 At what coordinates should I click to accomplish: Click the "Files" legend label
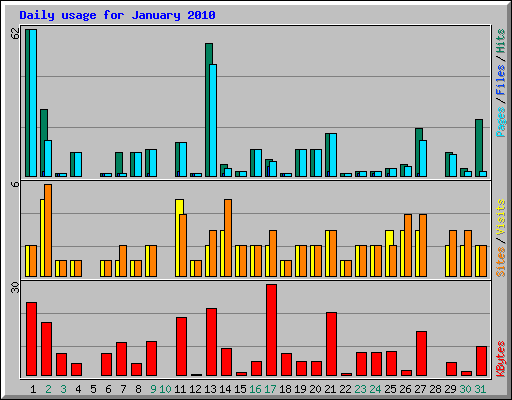point(500,80)
